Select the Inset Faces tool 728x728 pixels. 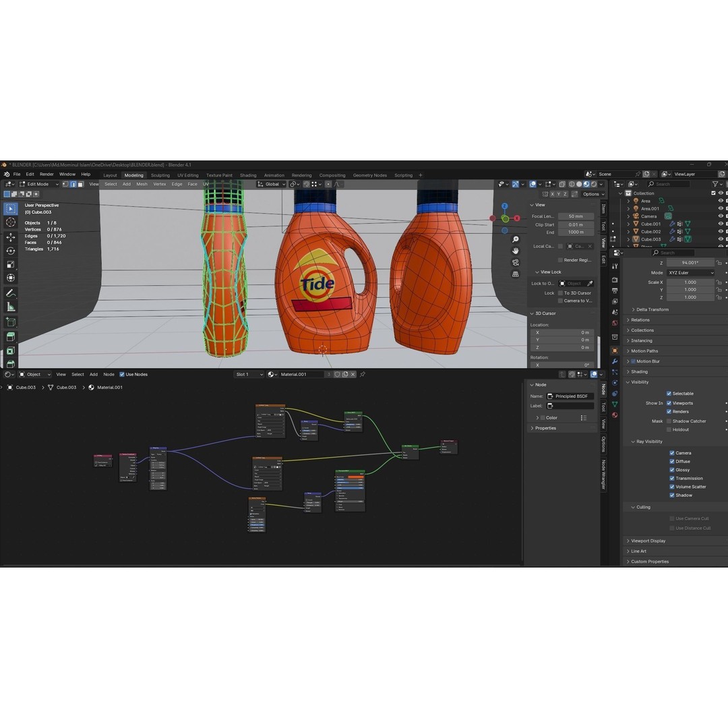[x=11, y=351]
